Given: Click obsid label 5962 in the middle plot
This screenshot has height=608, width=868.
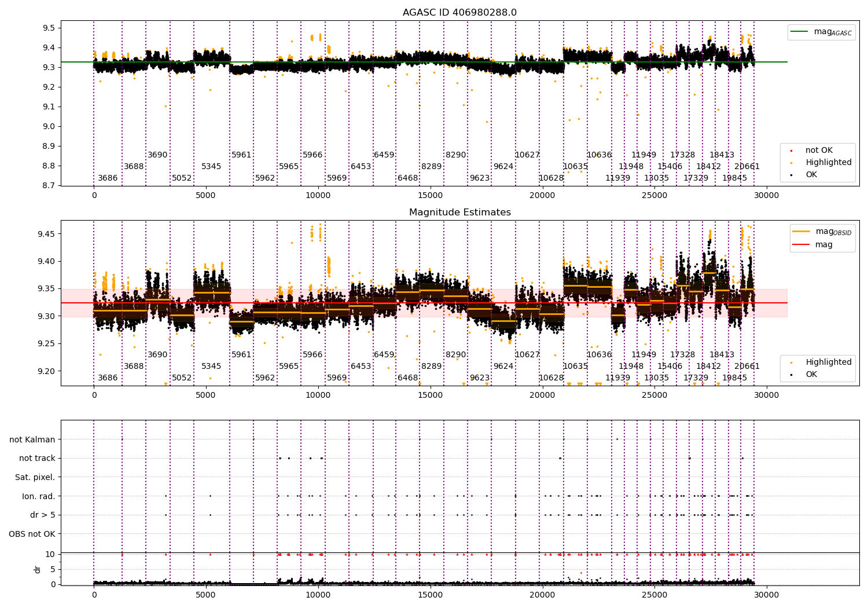Looking at the screenshot, I should tap(265, 378).
